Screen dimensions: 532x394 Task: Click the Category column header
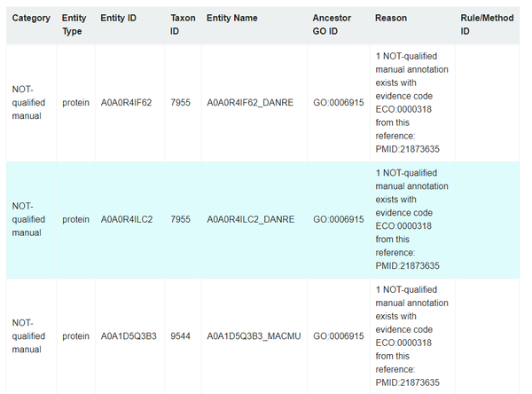click(31, 18)
